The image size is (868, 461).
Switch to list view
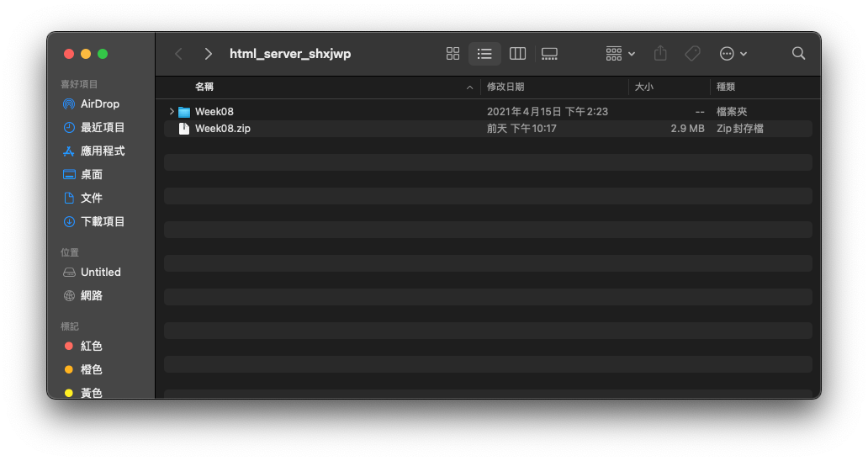click(x=484, y=54)
